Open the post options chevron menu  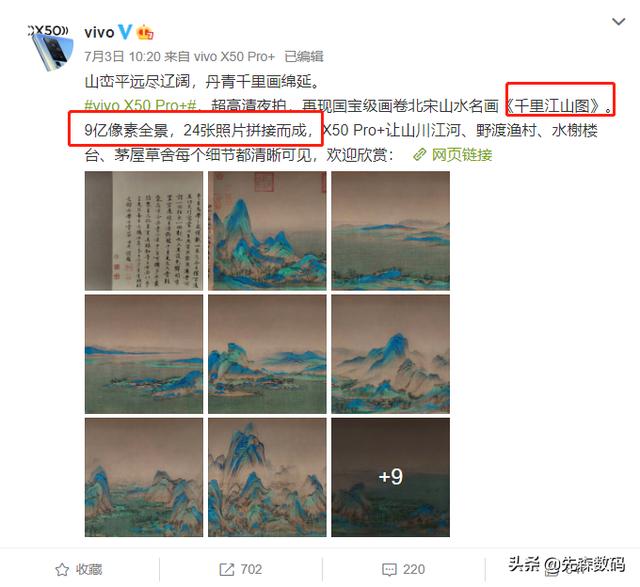pyautogui.click(x=619, y=22)
